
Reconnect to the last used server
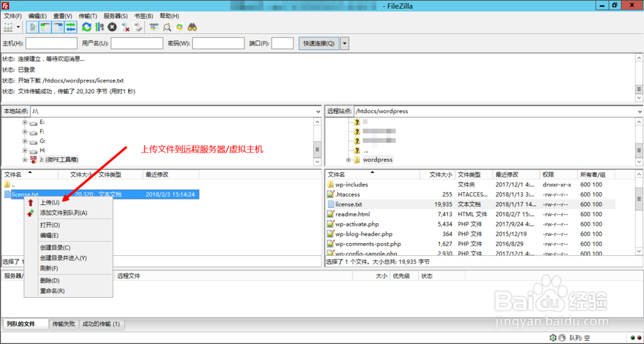(x=138, y=27)
